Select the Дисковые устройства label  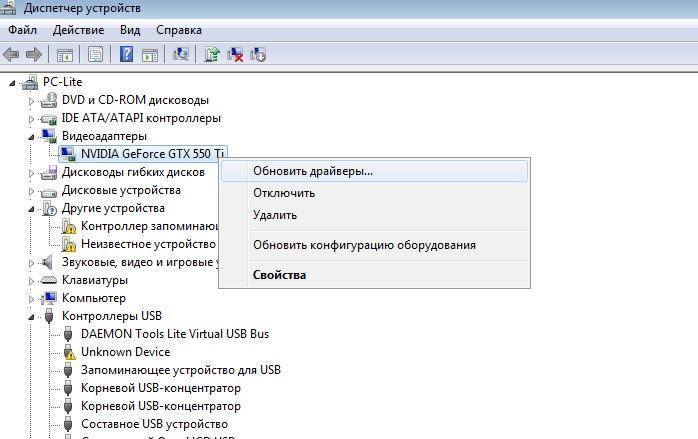(x=121, y=190)
